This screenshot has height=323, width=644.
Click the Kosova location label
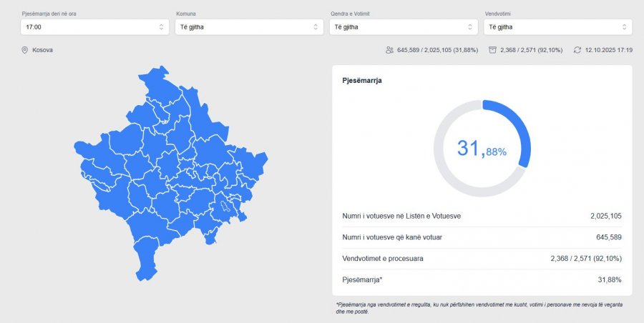pos(42,50)
